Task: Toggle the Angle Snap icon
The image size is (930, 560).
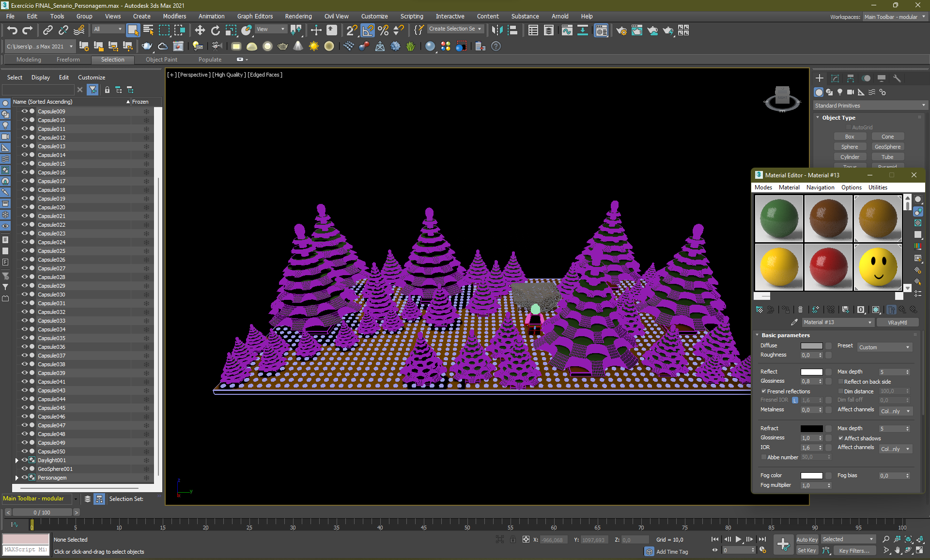Action: tap(368, 31)
